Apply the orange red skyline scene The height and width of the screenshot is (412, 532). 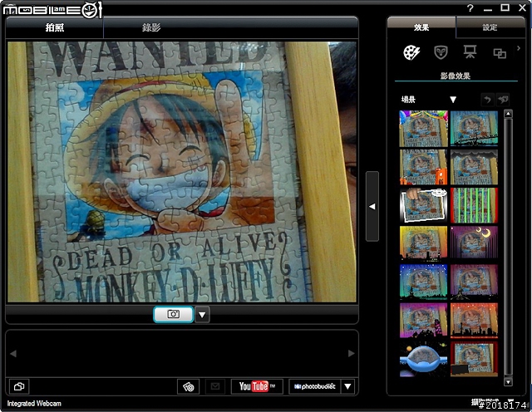click(475, 321)
